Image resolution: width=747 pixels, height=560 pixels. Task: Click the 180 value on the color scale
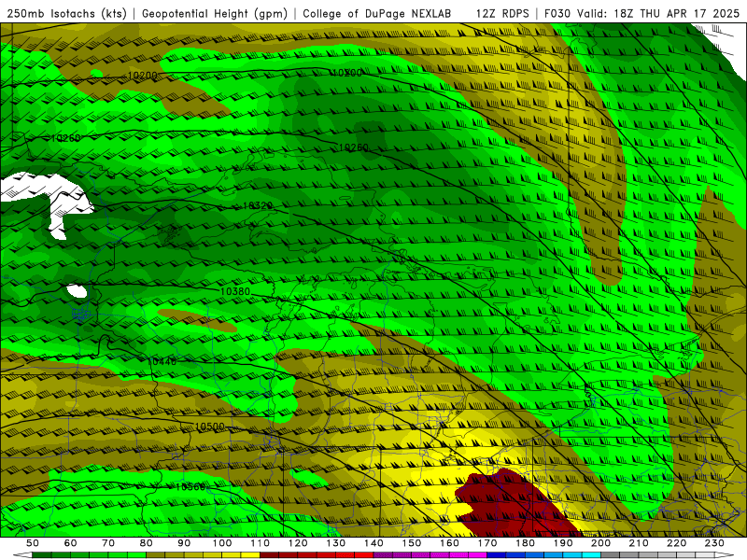(525, 543)
